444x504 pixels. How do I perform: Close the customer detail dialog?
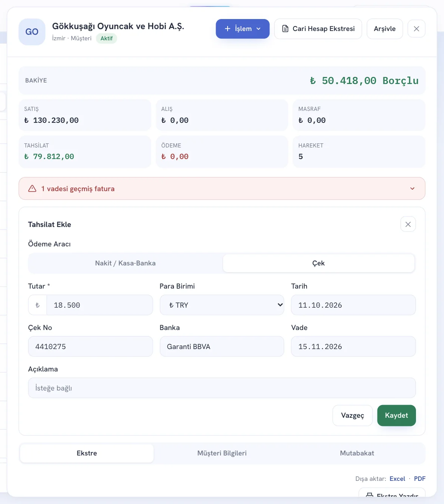(x=416, y=29)
